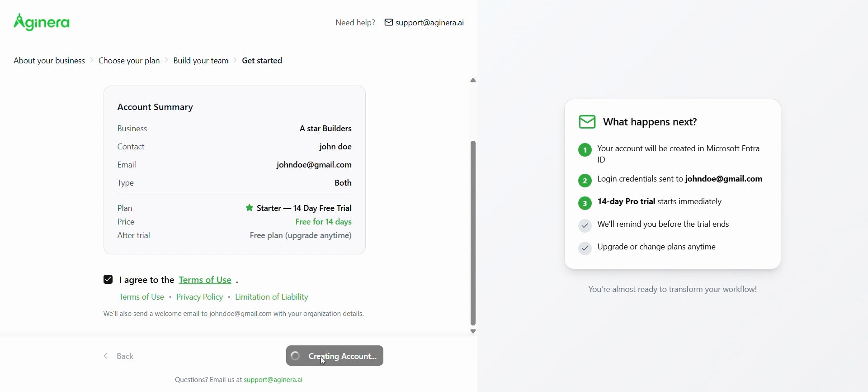Click the Back button
The height and width of the screenshot is (392, 868).
coord(120,356)
